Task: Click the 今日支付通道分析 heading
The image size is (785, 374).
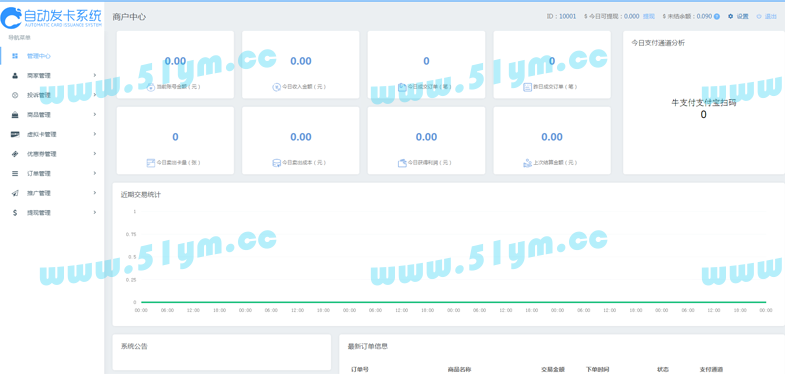Action: tap(658, 43)
